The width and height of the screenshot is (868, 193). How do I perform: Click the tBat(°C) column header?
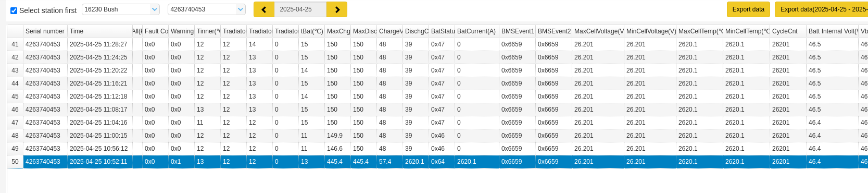[x=312, y=31]
